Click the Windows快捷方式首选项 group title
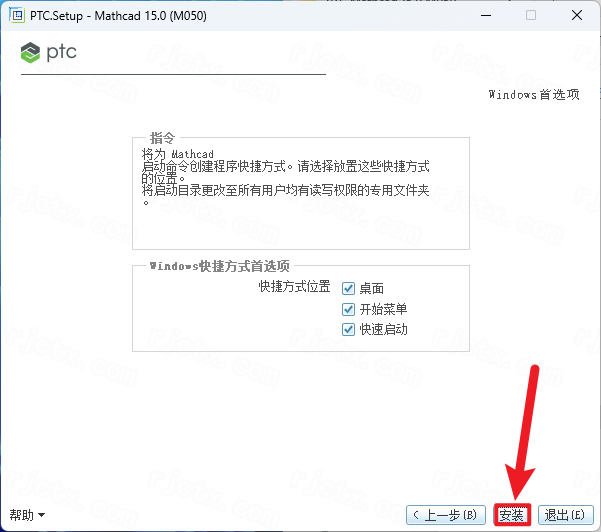 click(x=219, y=266)
